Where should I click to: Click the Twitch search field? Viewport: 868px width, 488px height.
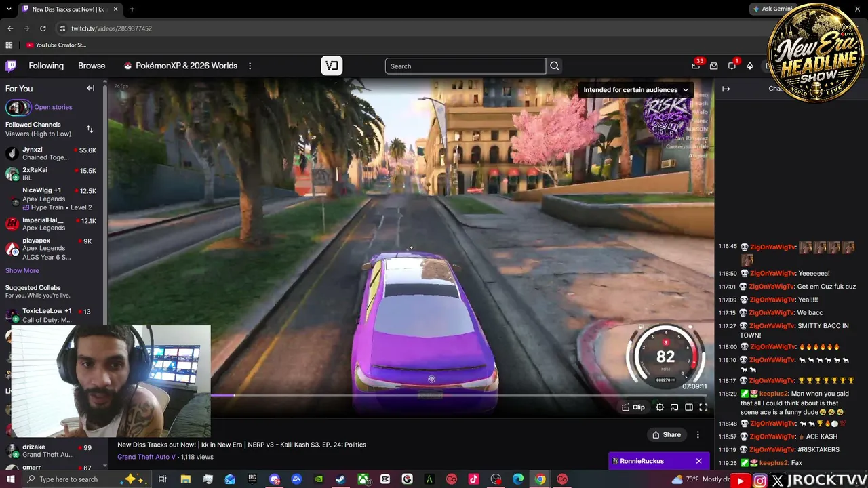coord(465,66)
